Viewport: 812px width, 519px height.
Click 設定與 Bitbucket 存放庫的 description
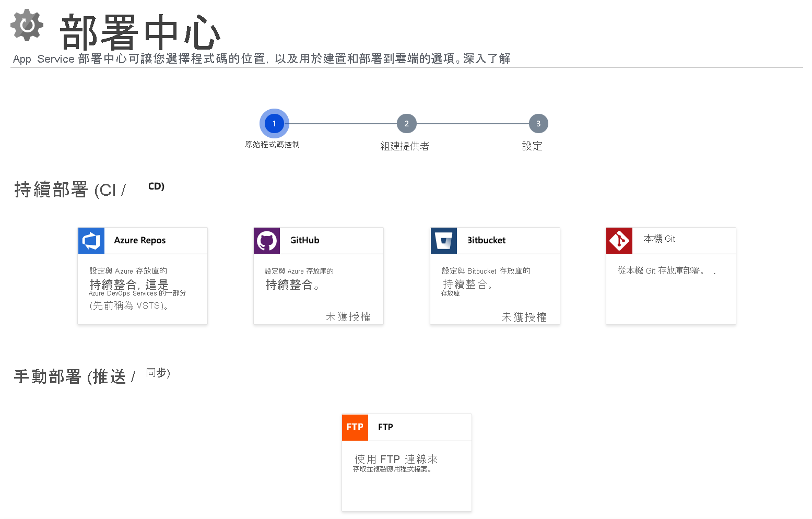[x=486, y=271]
